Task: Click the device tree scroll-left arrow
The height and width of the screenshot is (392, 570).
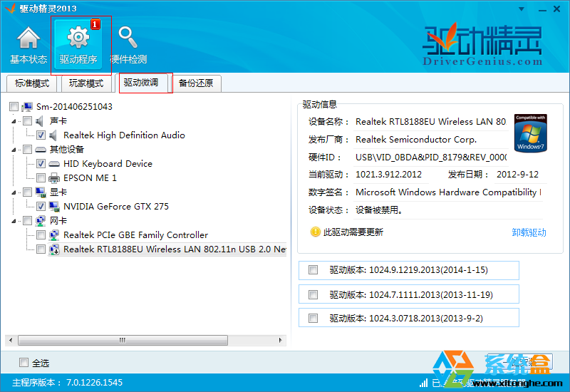Action: [11, 341]
